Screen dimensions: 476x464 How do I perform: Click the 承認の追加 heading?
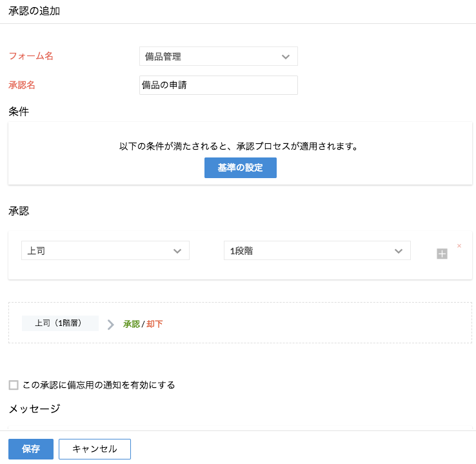tap(34, 11)
